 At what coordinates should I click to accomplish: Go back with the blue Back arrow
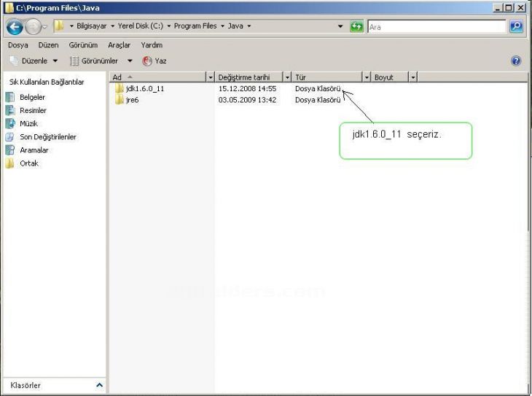(15, 26)
